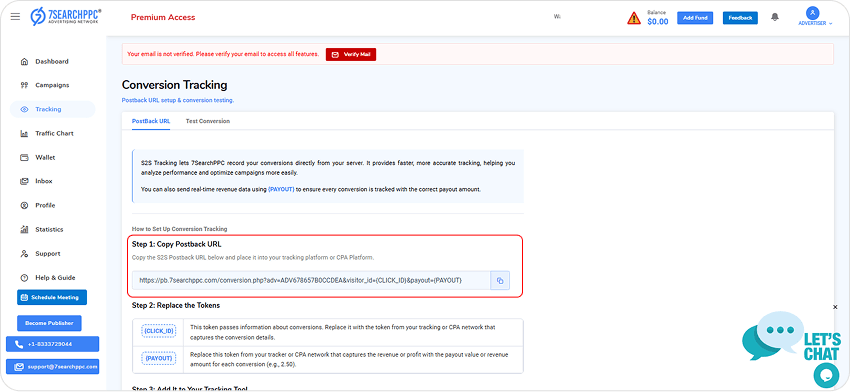Expand the ADVERTISER account dropdown
850x392 pixels.
pyautogui.click(x=815, y=23)
